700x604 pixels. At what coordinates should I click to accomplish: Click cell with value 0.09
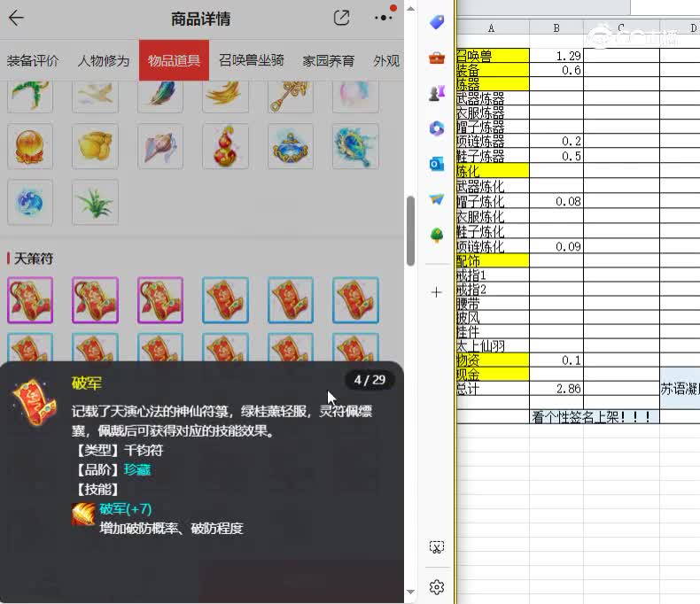pyautogui.click(x=556, y=246)
